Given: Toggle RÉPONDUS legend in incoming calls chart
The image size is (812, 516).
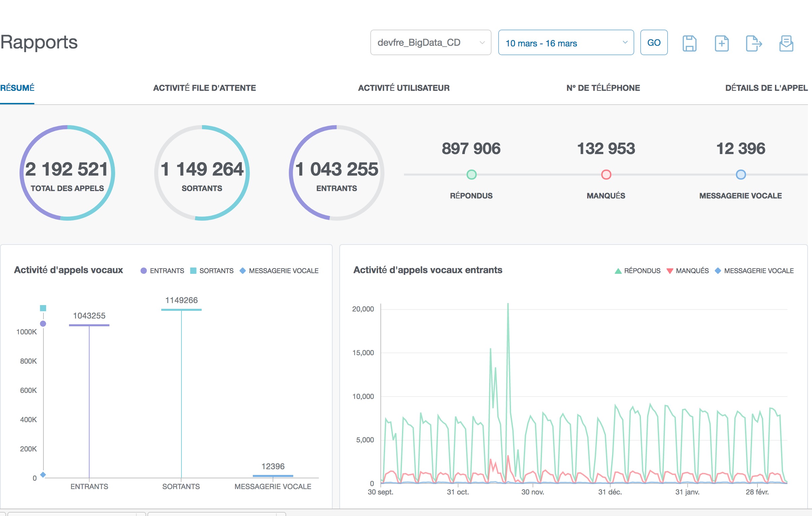Looking at the screenshot, I should click(x=637, y=271).
